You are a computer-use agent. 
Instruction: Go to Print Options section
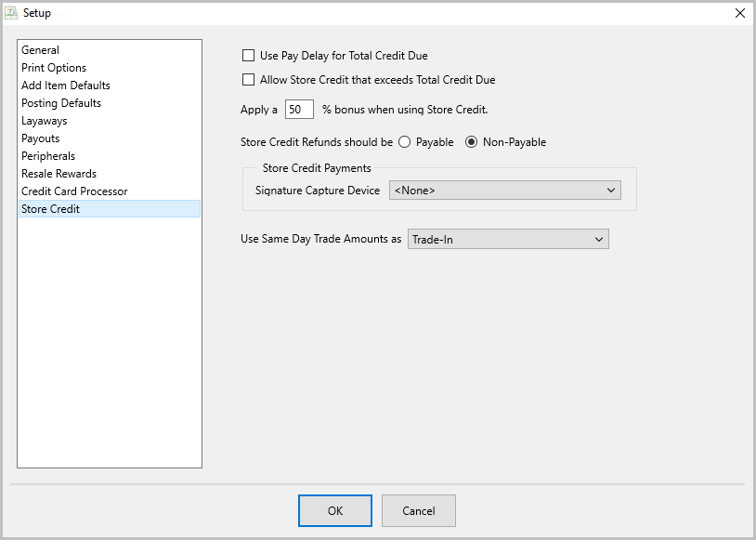[110, 68]
